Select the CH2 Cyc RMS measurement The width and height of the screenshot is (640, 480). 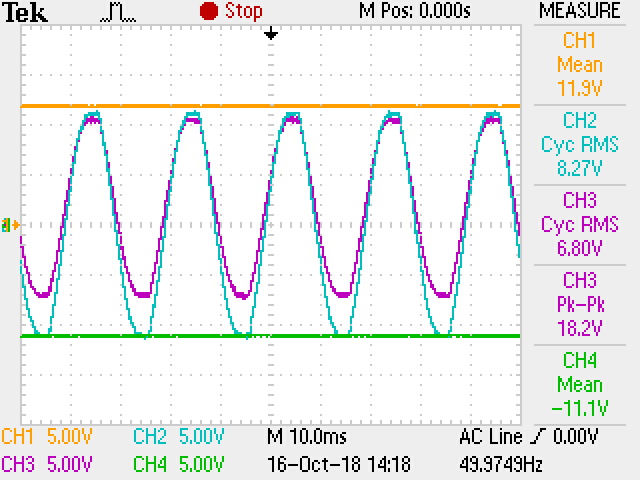(580, 143)
